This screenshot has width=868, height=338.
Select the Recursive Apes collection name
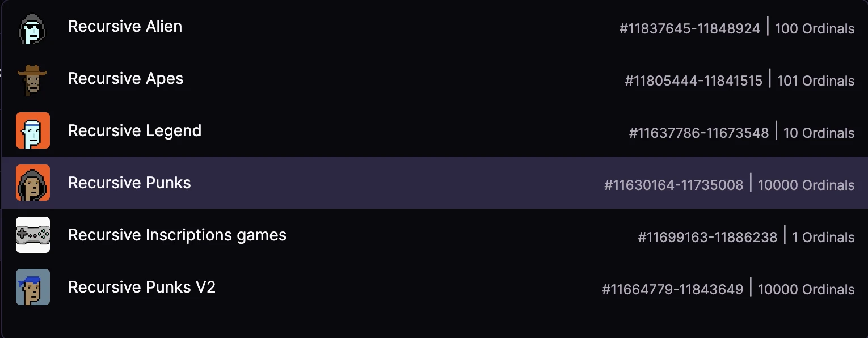pos(125,79)
